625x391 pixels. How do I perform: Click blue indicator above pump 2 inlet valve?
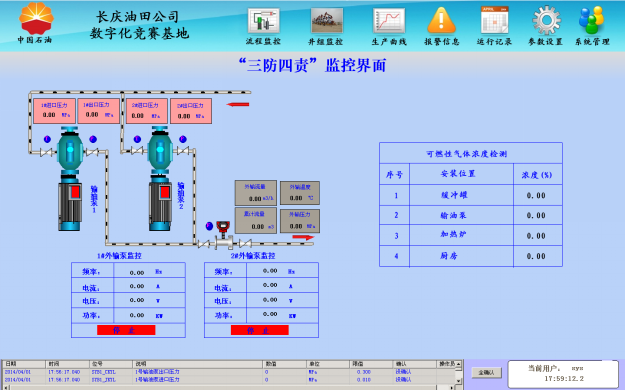click(x=137, y=139)
